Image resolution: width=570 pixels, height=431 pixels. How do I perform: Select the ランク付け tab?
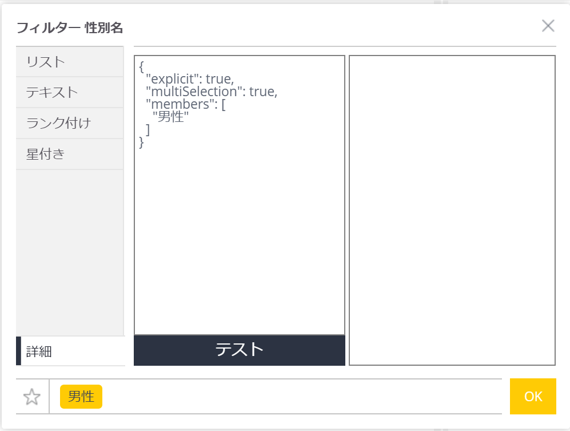(70, 123)
